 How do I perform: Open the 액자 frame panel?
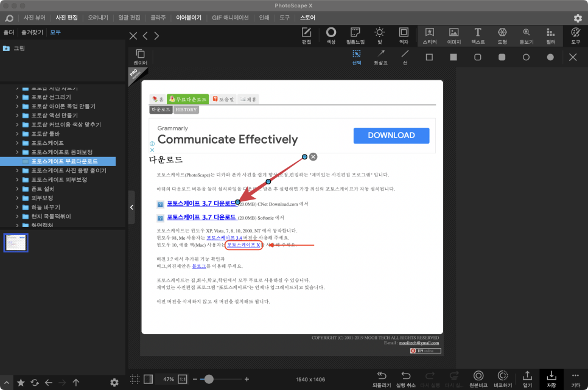pyautogui.click(x=404, y=36)
